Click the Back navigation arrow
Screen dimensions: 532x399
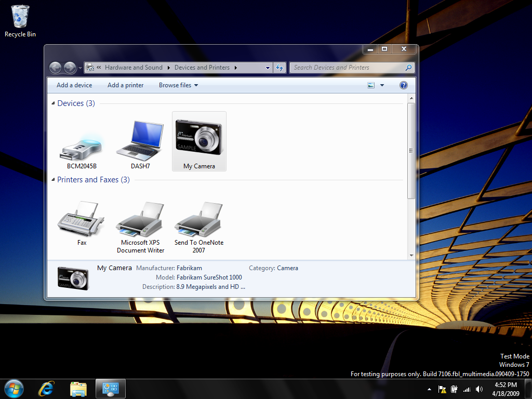point(56,68)
